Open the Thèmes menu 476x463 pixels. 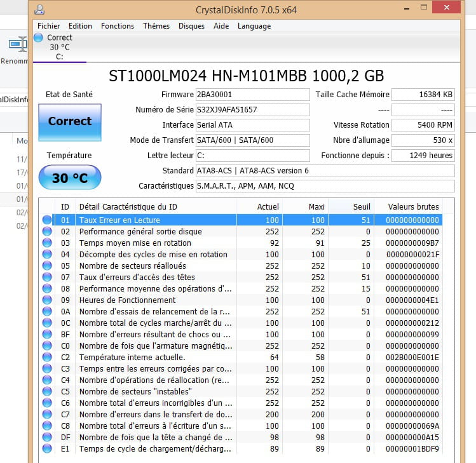click(x=156, y=26)
